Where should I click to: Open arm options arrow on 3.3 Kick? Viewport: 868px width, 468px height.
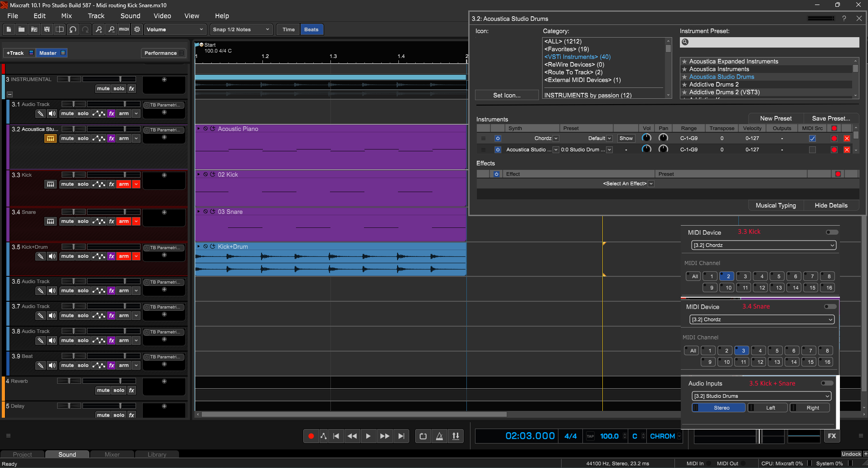click(136, 184)
